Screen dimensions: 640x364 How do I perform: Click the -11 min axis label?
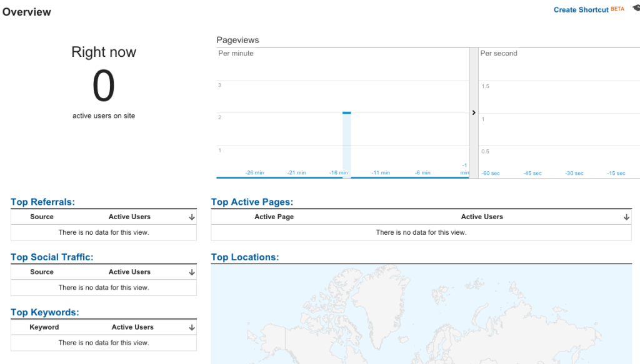pyautogui.click(x=381, y=173)
